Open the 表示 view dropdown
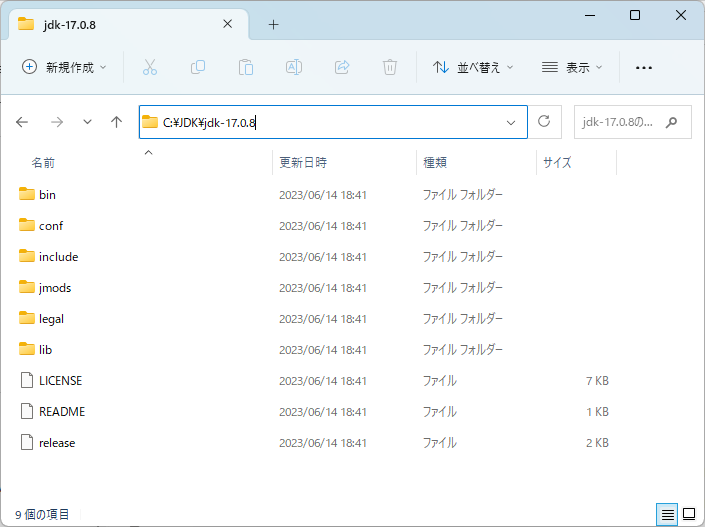The image size is (705, 527). [571, 67]
